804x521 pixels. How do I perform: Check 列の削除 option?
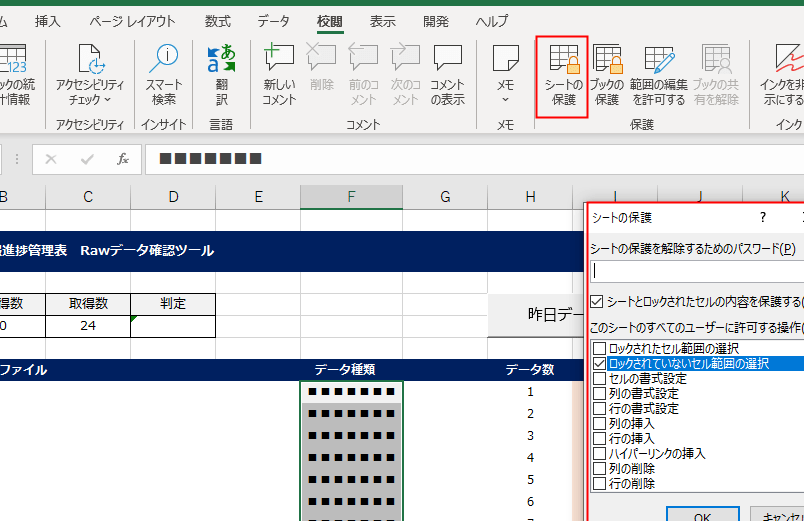[599, 468]
